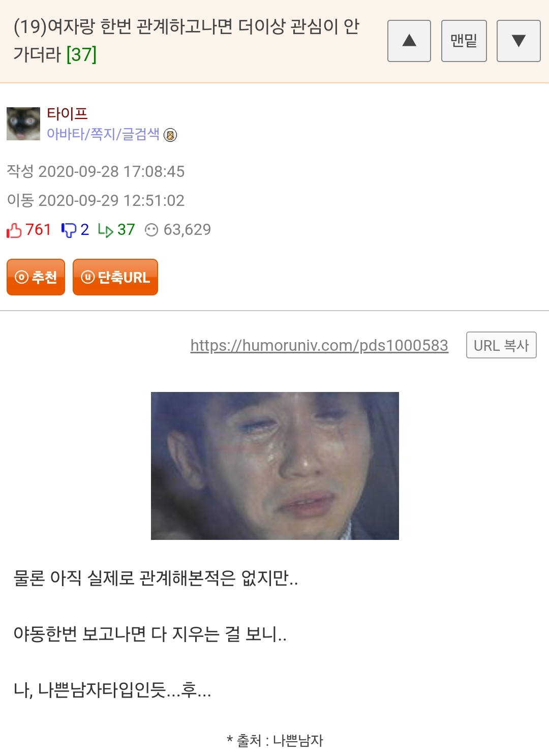Open the humoruniv.com/pds1000583 link
Screen dimensions: 549x756
(319, 345)
